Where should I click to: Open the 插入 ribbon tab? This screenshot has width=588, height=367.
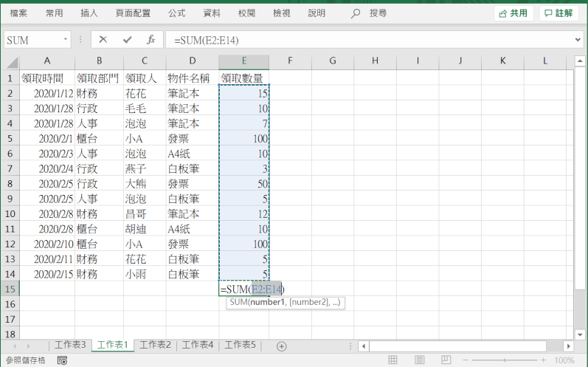[89, 13]
